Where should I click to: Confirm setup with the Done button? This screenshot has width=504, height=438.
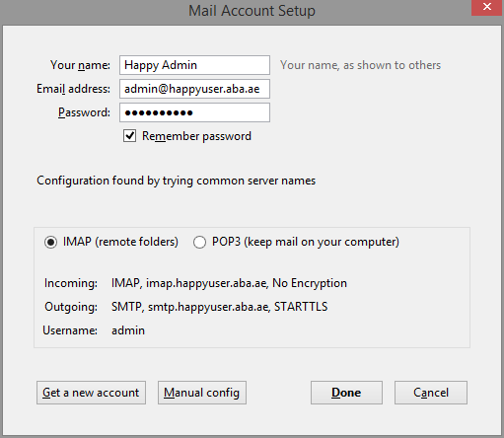tap(346, 393)
